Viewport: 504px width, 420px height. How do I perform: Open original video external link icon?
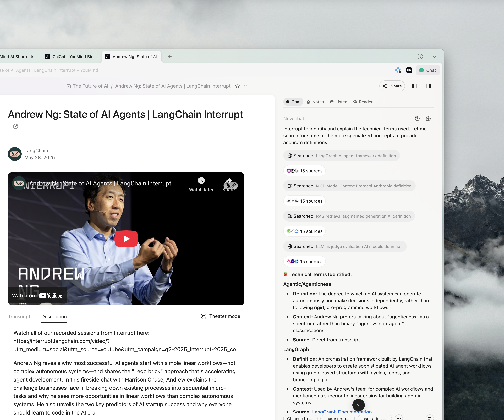[x=16, y=126]
